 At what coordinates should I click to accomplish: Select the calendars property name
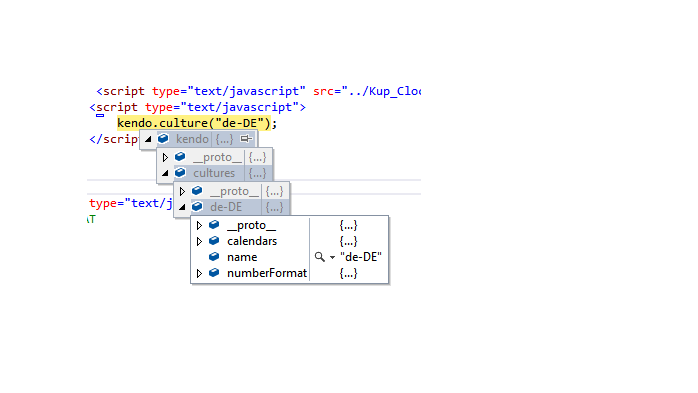point(252,241)
